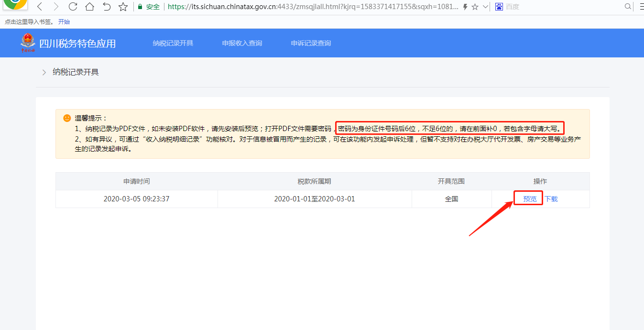Click the bookmark star left of address bar
The image size is (644, 330).
(x=123, y=7)
